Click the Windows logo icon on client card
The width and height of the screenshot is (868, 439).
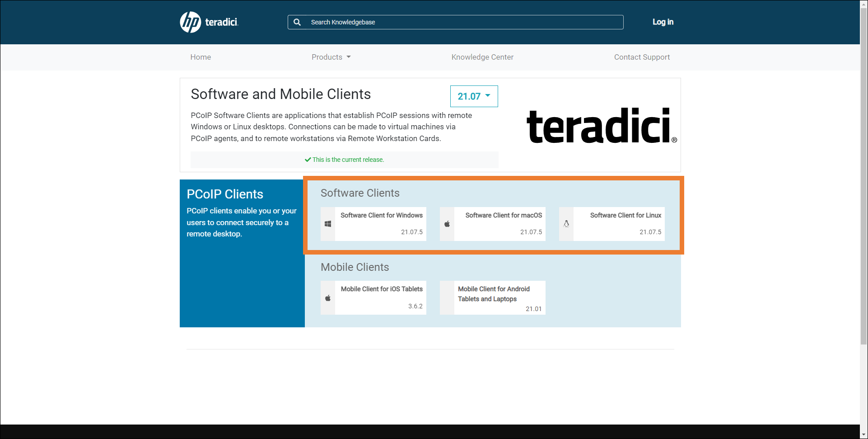point(328,224)
